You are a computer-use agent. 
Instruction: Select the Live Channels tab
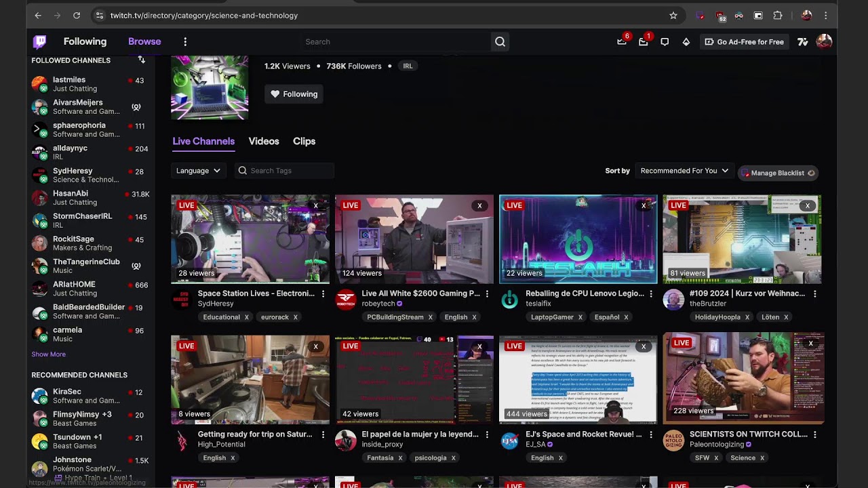(203, 141)
